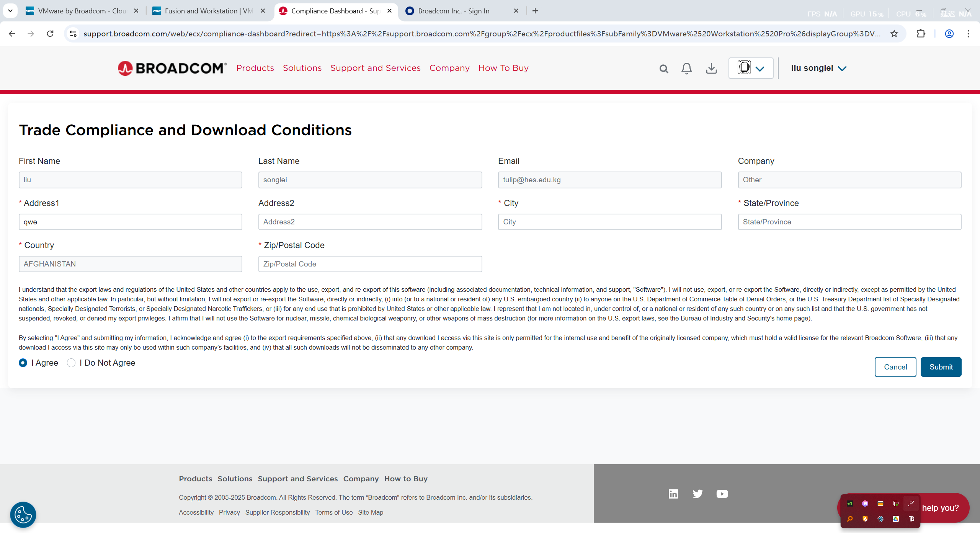Click the browser extensions puzzle icon
980x533 pixels.
(x=921, y=34)
